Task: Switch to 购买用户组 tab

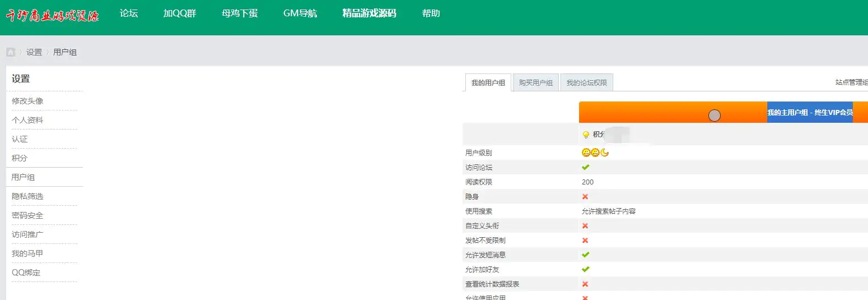Action: (x=536, y=83)
